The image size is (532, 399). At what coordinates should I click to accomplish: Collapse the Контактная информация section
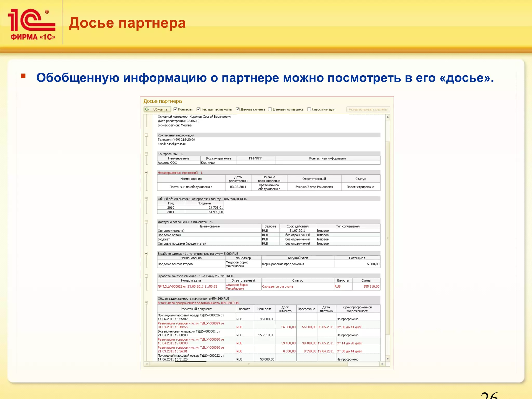click(146, 135)
